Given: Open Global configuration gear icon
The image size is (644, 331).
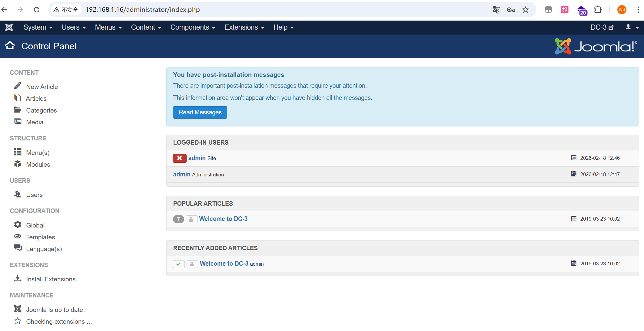Looking at the screenshot, I should pyautogui.click(x=18, y=224).
